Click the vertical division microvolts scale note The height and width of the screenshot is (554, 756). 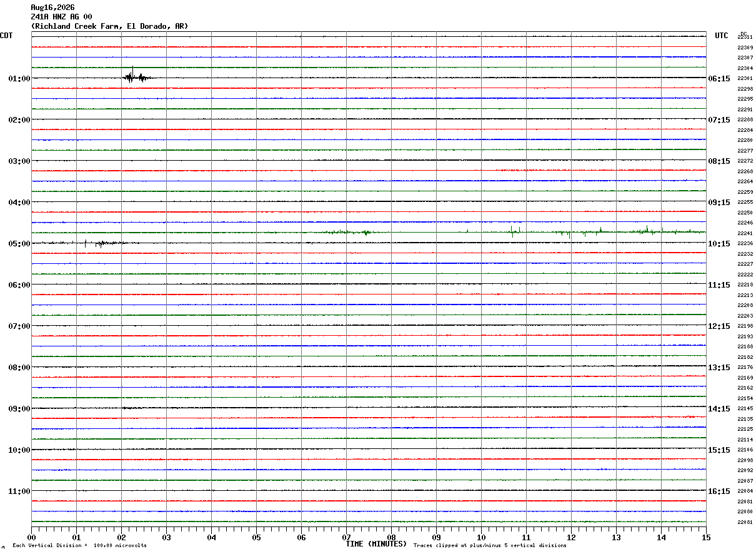79,546
